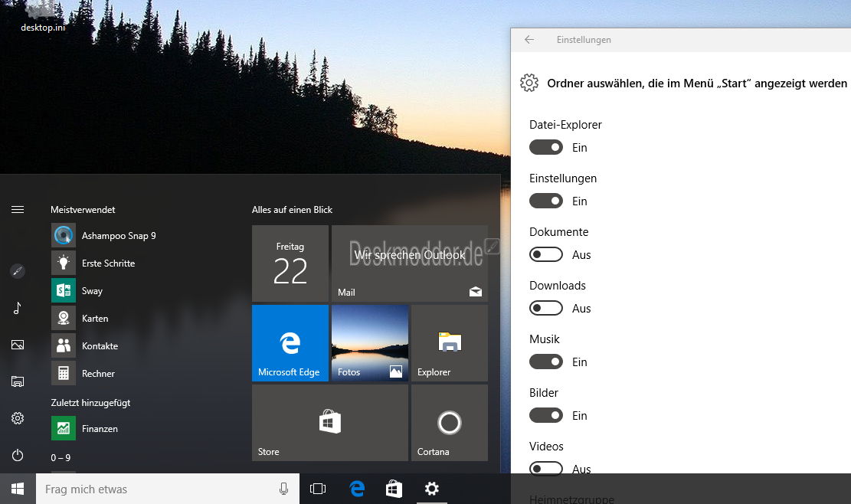Click the Zuletzt hinzugefügt heading

point(90,403)
